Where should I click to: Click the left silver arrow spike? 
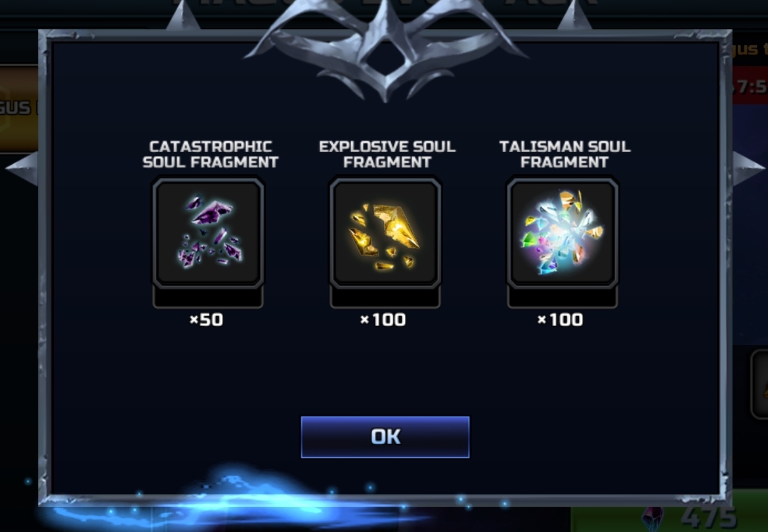coord(22,169)
